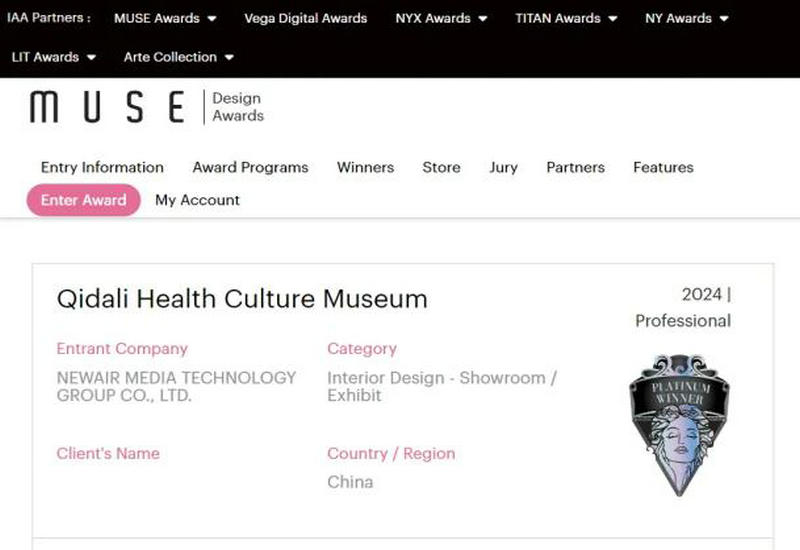Open the Award Programs menu
Screen dimensions: 800x550
pos(251,167)
